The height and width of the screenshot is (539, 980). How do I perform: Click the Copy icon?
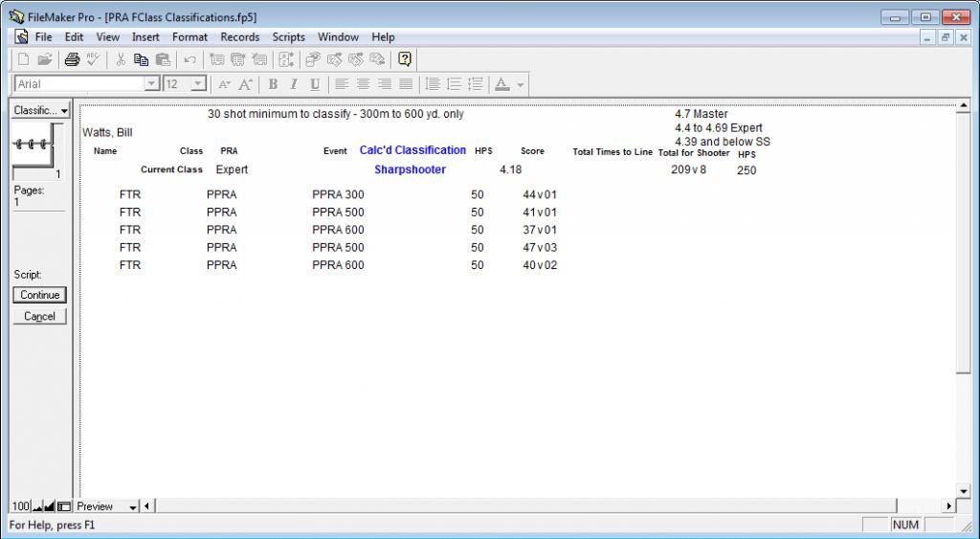click(x=142, y=59)
